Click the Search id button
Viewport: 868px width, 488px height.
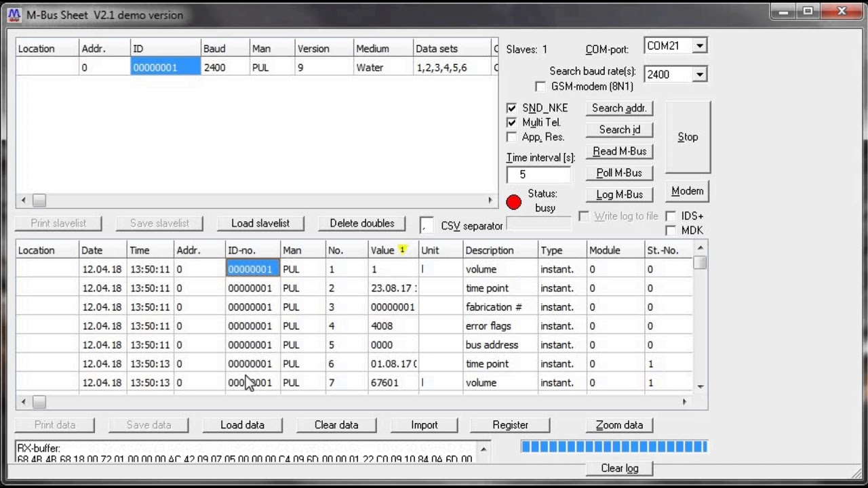[x=619, y=130]
